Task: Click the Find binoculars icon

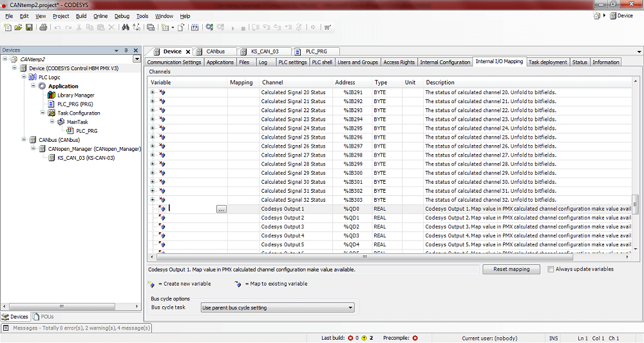Action: point(126,27)
